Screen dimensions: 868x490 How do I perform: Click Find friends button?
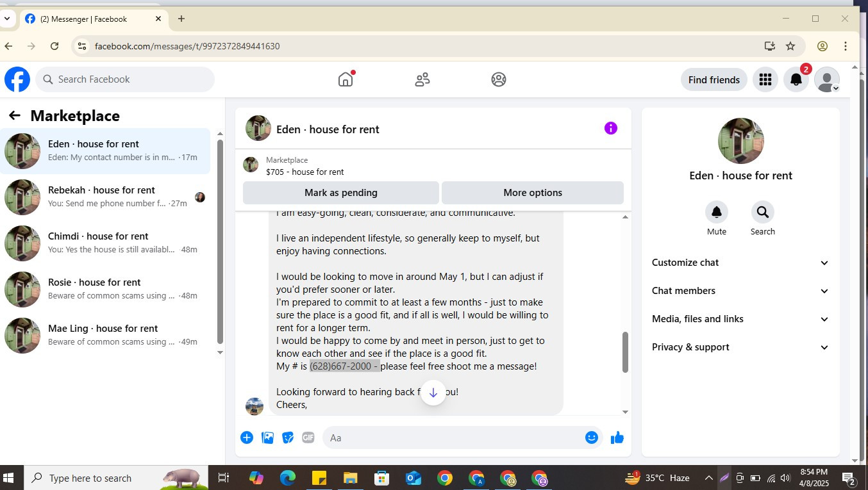(x=714, y=79)
